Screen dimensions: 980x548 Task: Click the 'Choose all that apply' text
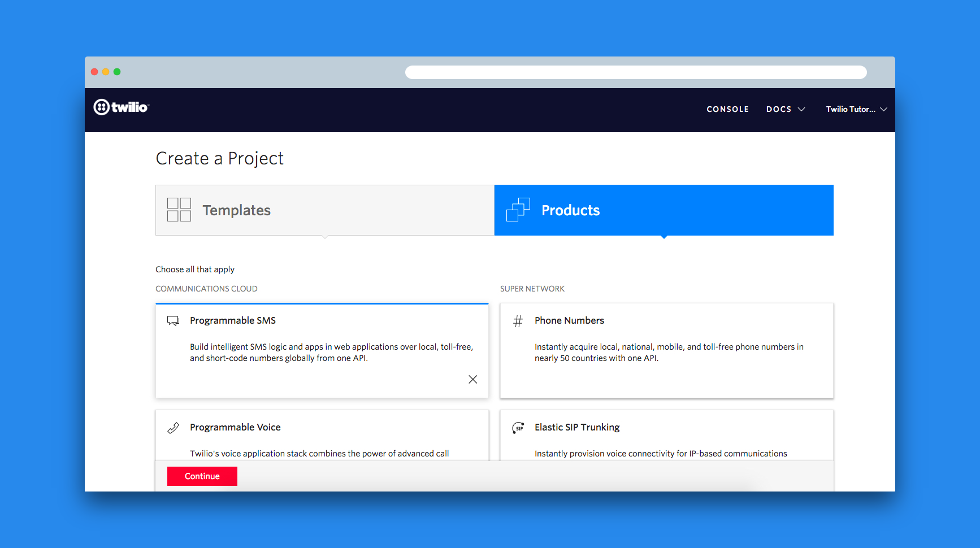pos(195,269)
